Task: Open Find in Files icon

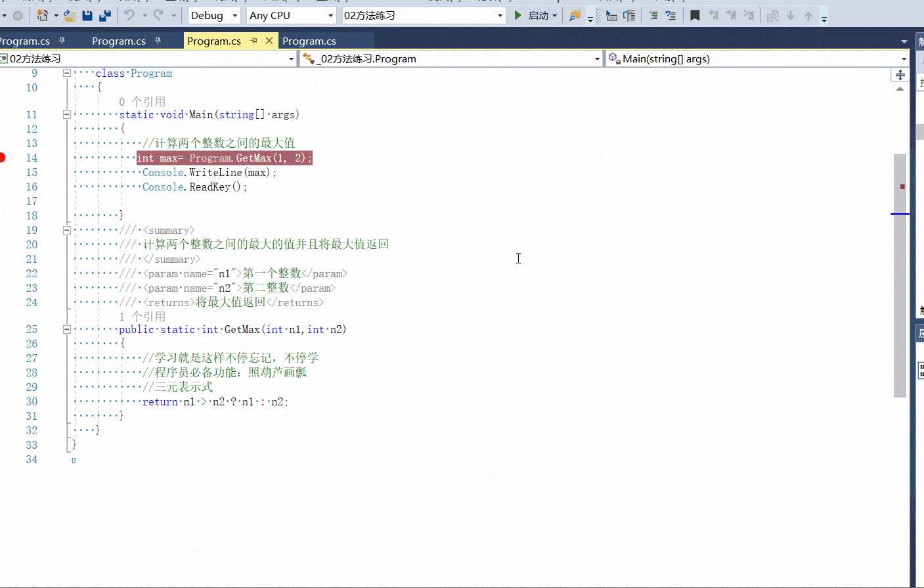Action: pyautogui.click(x=575, y=15)
